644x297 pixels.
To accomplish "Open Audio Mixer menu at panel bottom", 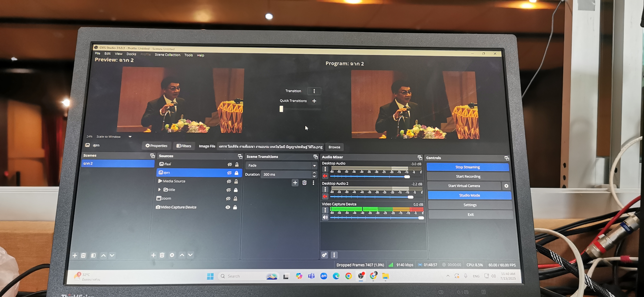I will pyautogui.click(x=334, y=255).
